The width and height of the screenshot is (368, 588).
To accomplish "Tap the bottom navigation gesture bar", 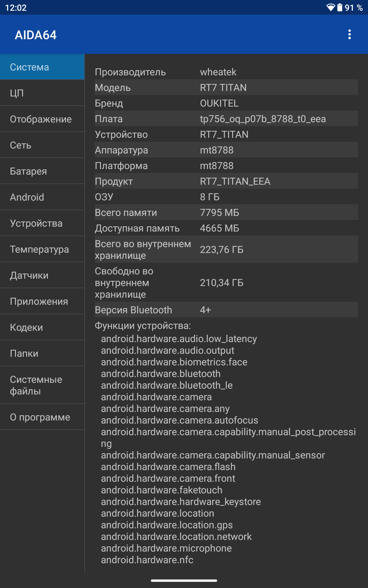I will [x=184, y=580].
